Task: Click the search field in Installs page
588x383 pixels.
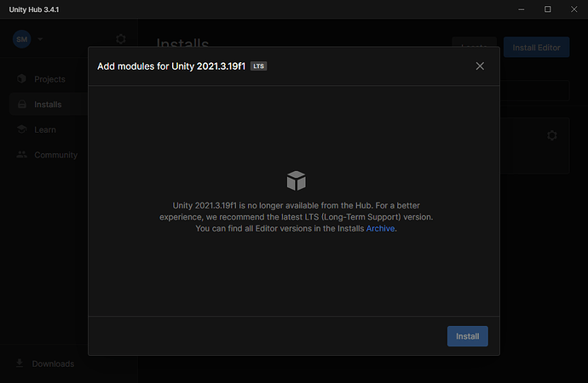Action: coord(534,90)
